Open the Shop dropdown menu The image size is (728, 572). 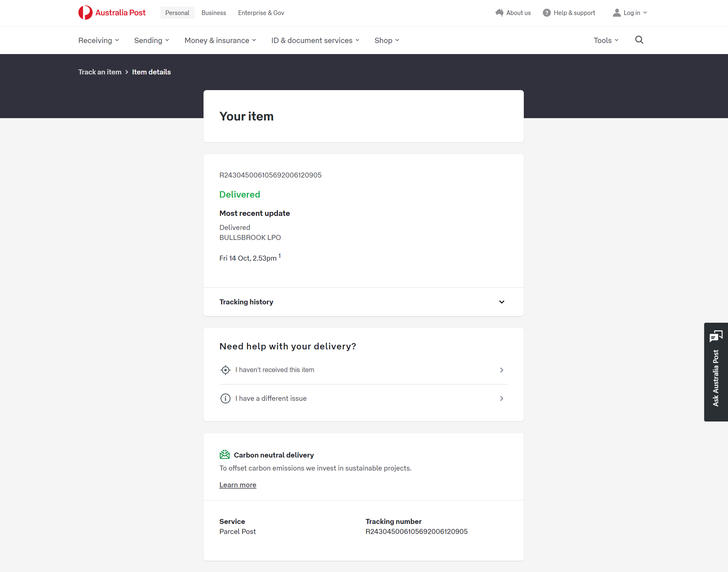(x=386, y=40)
